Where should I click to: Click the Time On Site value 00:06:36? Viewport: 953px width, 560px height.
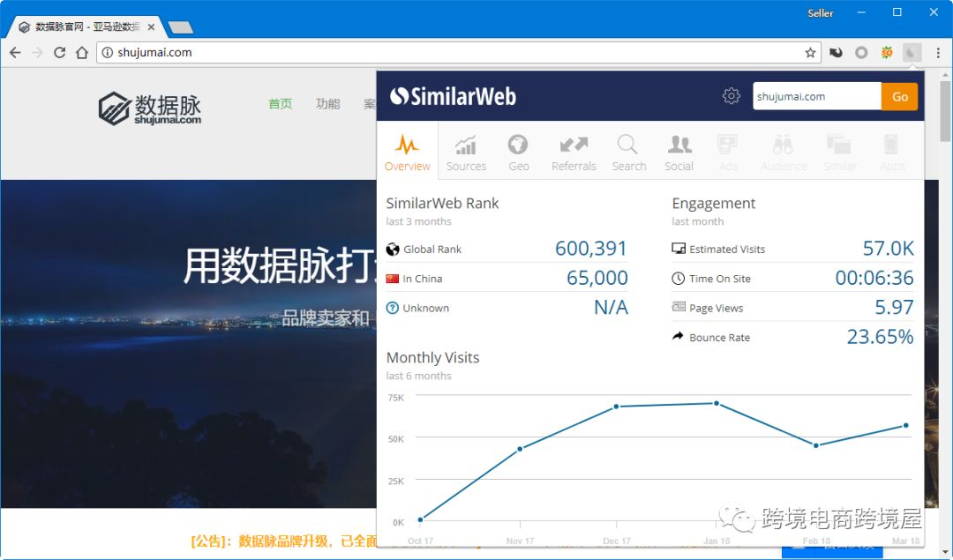point(874,278)
